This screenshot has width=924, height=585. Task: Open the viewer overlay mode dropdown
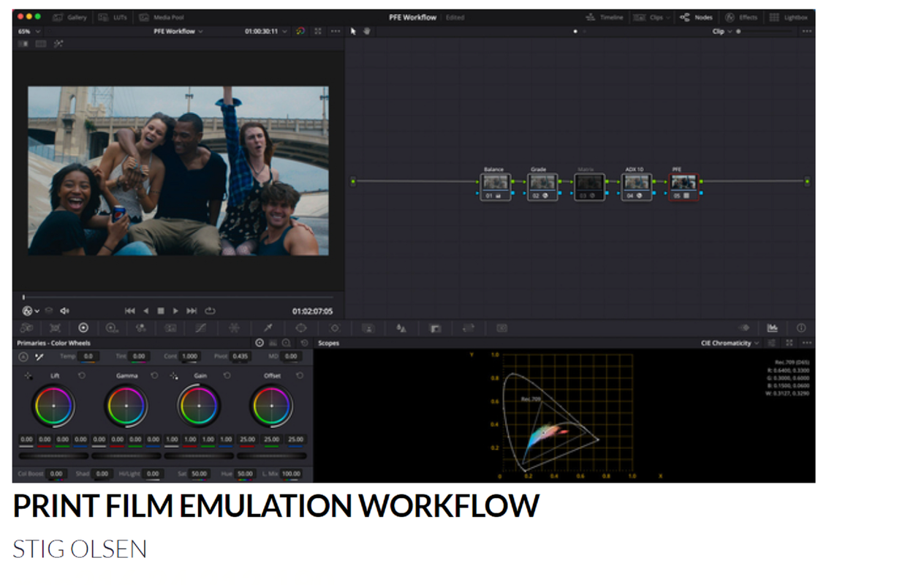[x=31, y=311]
